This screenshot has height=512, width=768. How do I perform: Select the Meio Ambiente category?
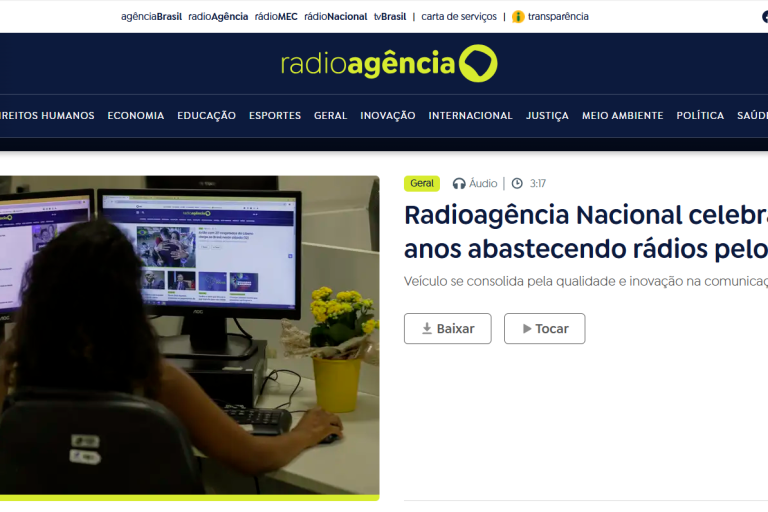pos(623,116)
